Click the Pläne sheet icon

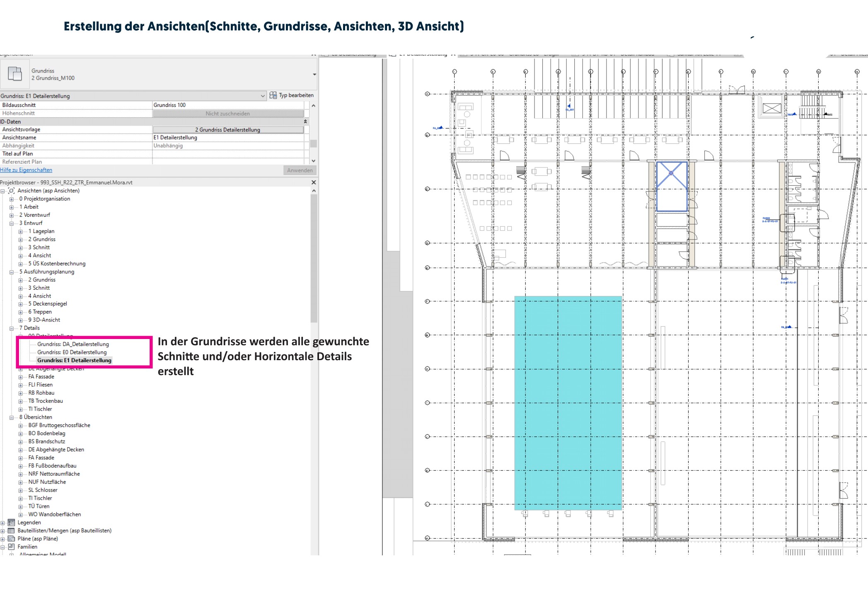[12, 539]
